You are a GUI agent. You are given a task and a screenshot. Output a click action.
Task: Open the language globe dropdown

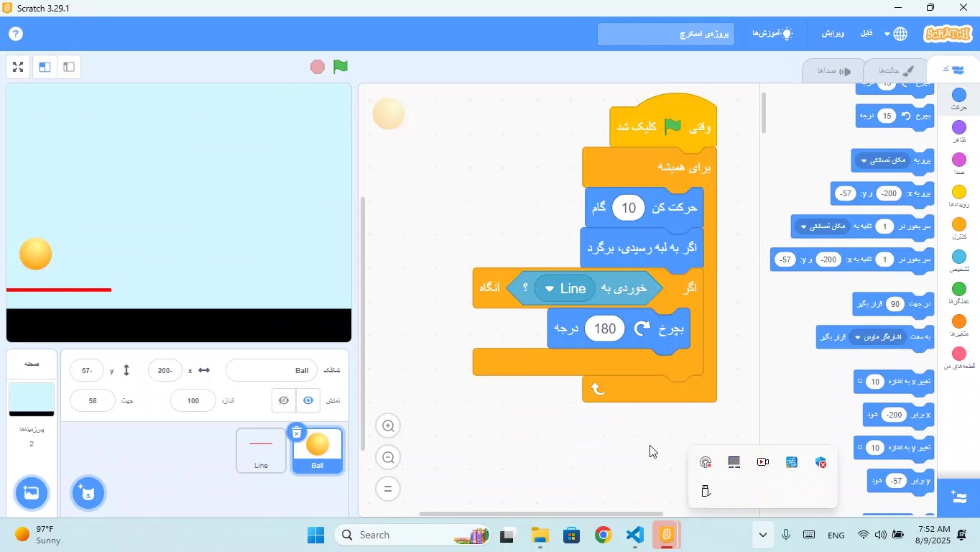pos(896,34)
